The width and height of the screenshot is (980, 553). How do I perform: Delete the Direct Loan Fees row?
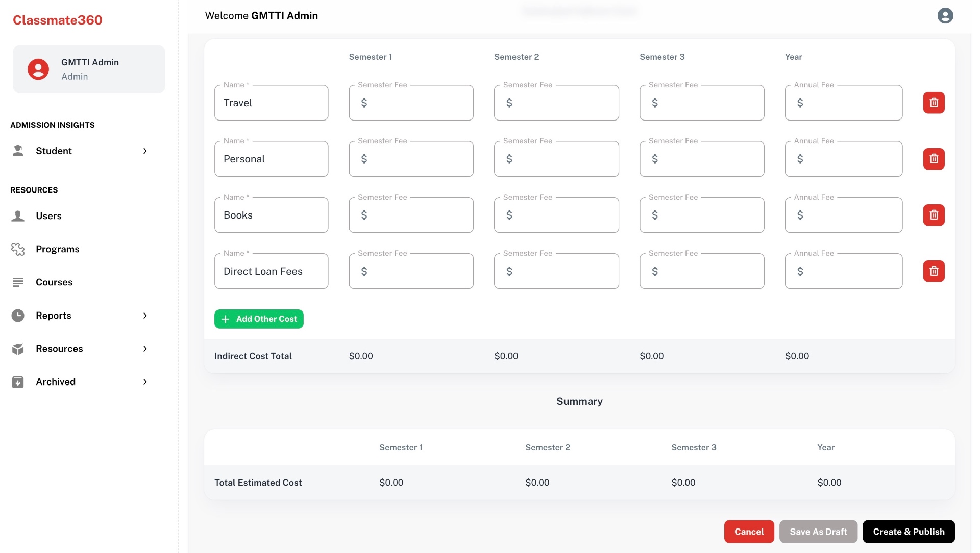click(x=934, y=271)
